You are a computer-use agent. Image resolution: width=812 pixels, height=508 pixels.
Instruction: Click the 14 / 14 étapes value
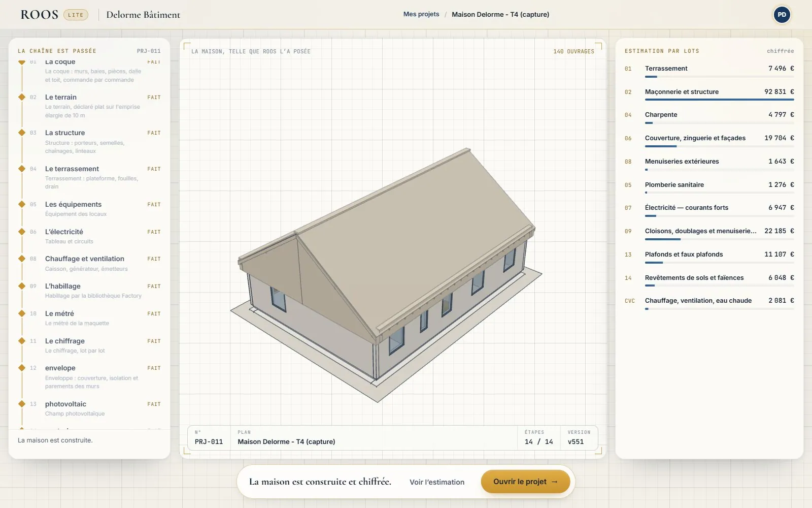(x=539, y=442)
